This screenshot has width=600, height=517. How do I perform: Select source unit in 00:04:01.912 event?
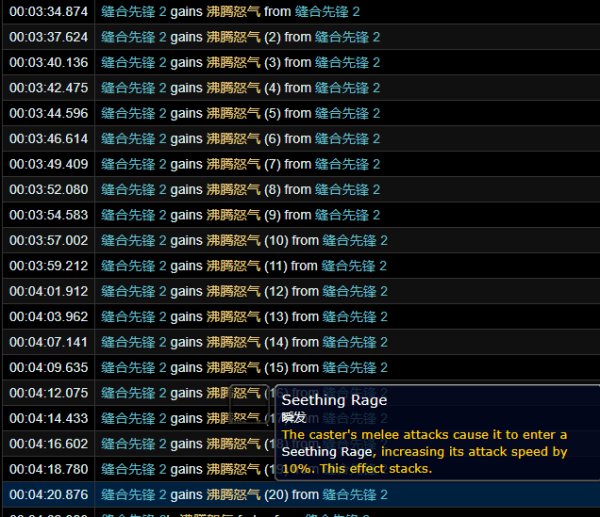click(134, 291)
